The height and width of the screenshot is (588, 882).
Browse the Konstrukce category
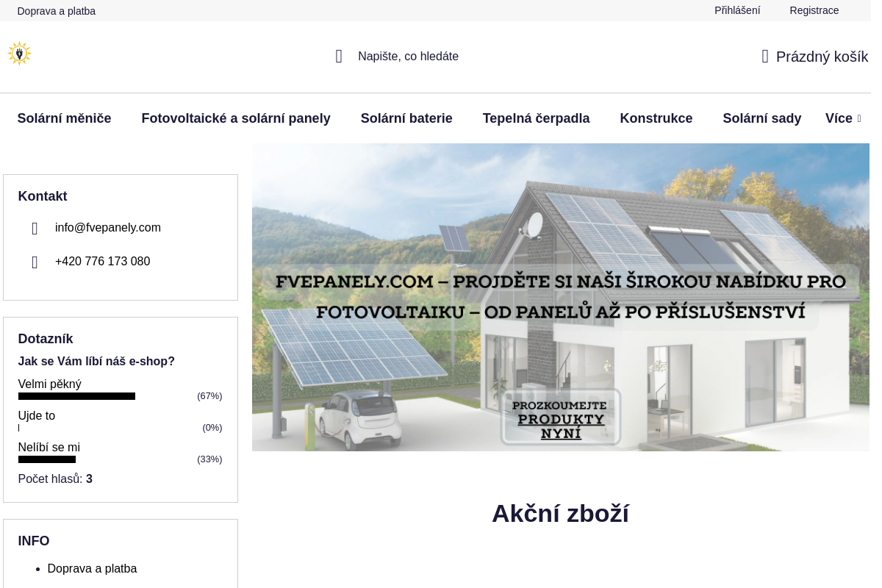point(656,118)
